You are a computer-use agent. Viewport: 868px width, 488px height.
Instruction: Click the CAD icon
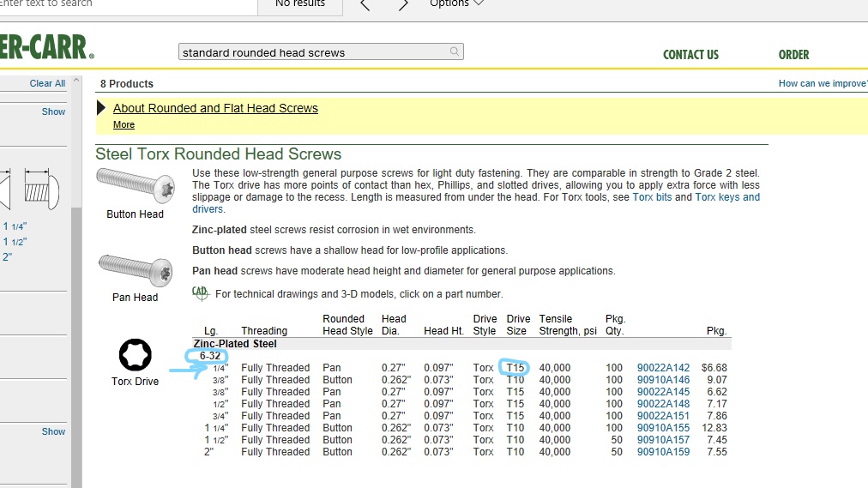(201, 292)
